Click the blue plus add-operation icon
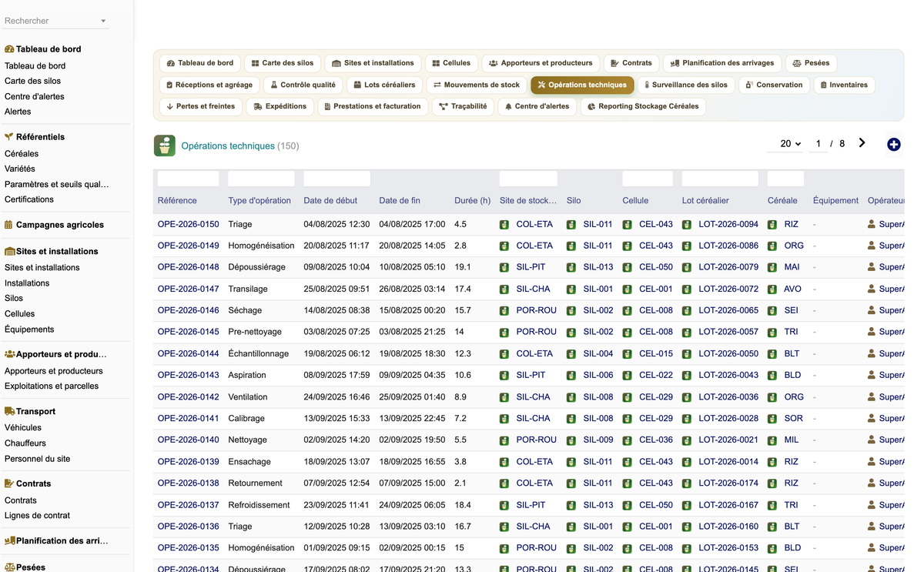 [894, 144]
